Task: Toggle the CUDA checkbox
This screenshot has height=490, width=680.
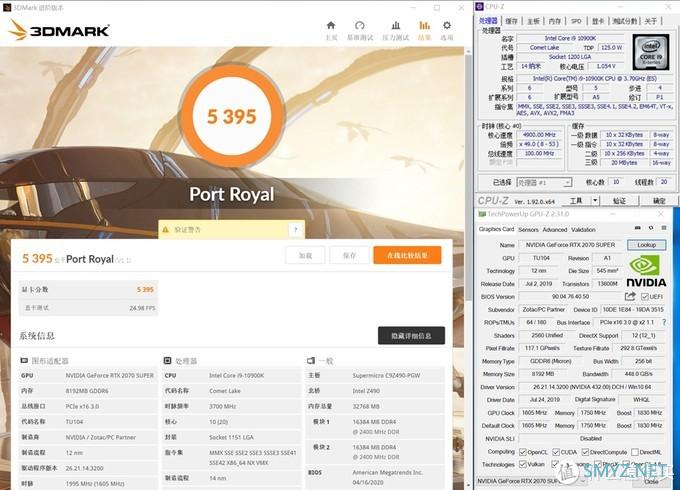Action: (556, 452)
